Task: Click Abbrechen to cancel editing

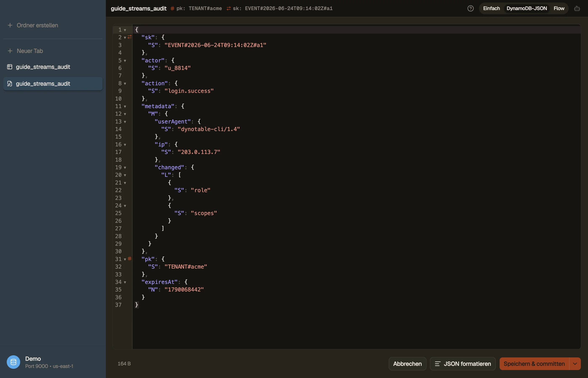Action: [407, 364]
